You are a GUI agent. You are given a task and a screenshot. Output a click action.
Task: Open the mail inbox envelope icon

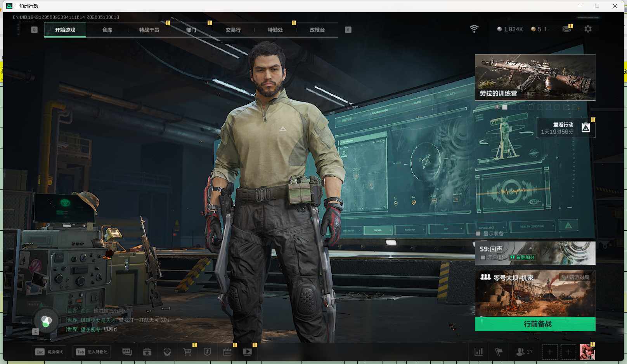pyautogui.click(x=566, y=29)
